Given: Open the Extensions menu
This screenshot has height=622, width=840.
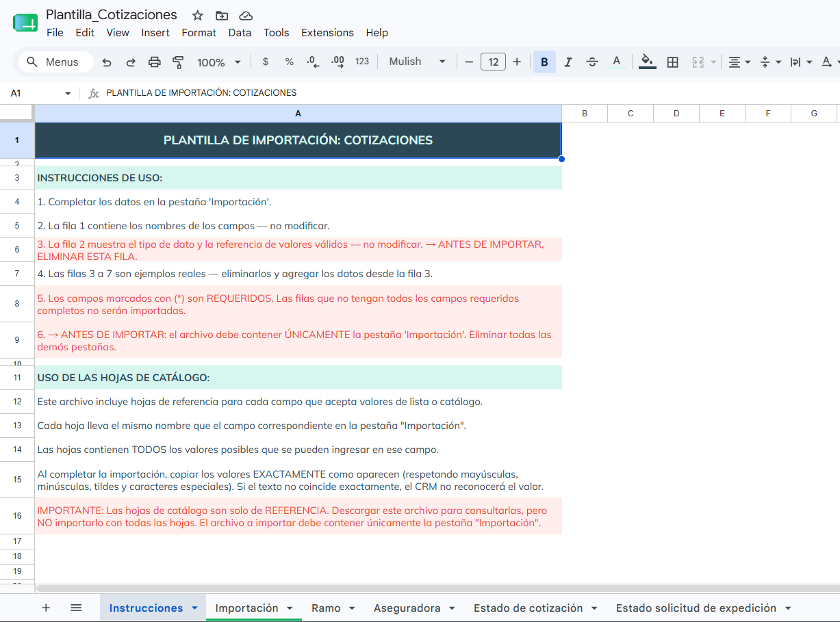Looking at the screenshot, I should pos(327,33).
